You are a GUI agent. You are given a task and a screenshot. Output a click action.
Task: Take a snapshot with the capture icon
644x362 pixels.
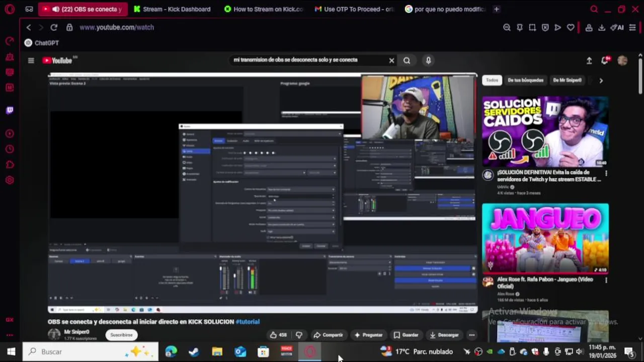(x=532, y=28)
